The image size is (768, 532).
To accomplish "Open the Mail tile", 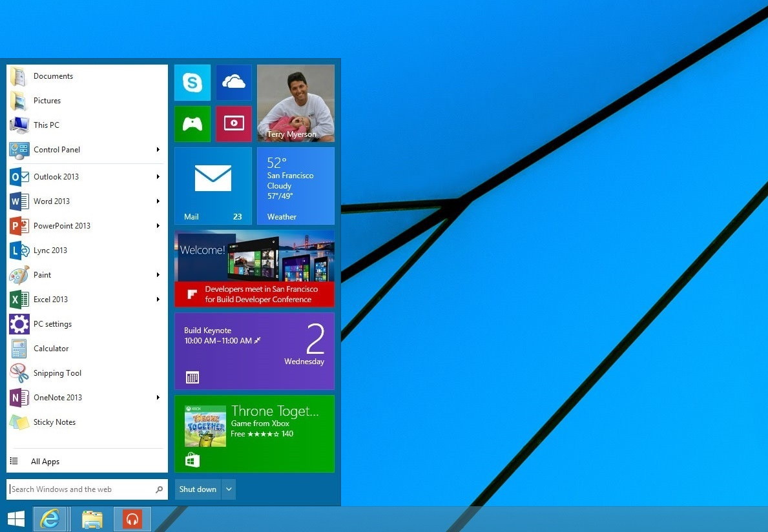I will (213, 186).
